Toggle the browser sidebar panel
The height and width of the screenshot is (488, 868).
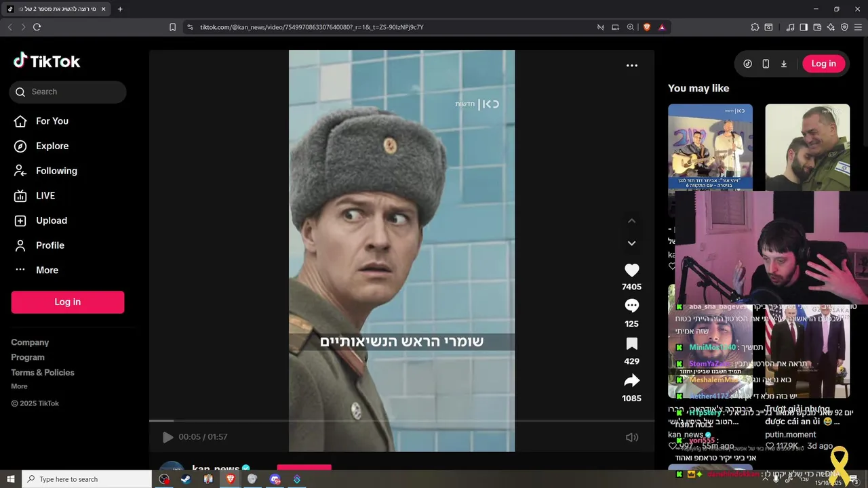click(804, 27)
